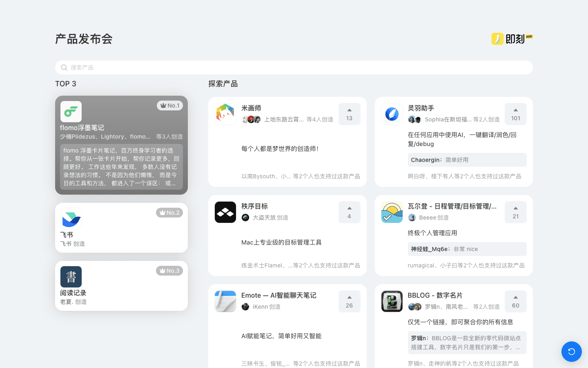
Task: Click 神经蛙_Mq6e: 非常 nice comment
Action: point(467,249)
